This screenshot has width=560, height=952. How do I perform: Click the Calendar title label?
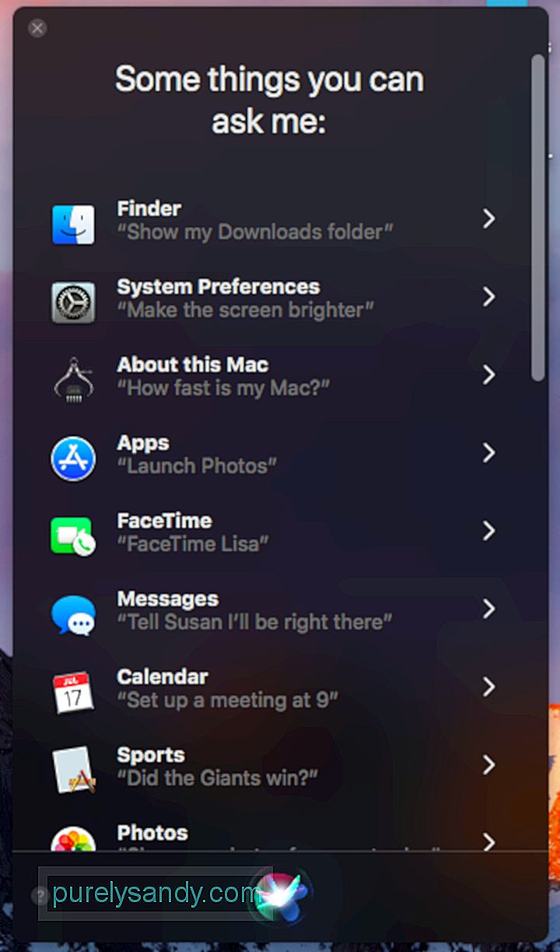[163, 676]
